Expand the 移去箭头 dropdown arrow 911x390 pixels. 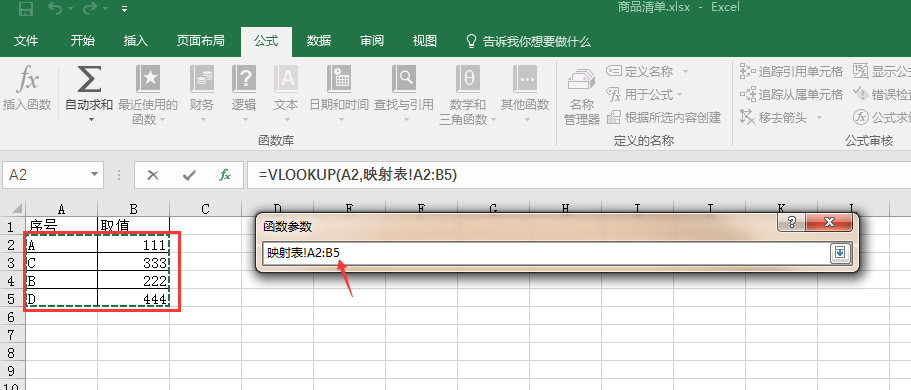[819, 117]
